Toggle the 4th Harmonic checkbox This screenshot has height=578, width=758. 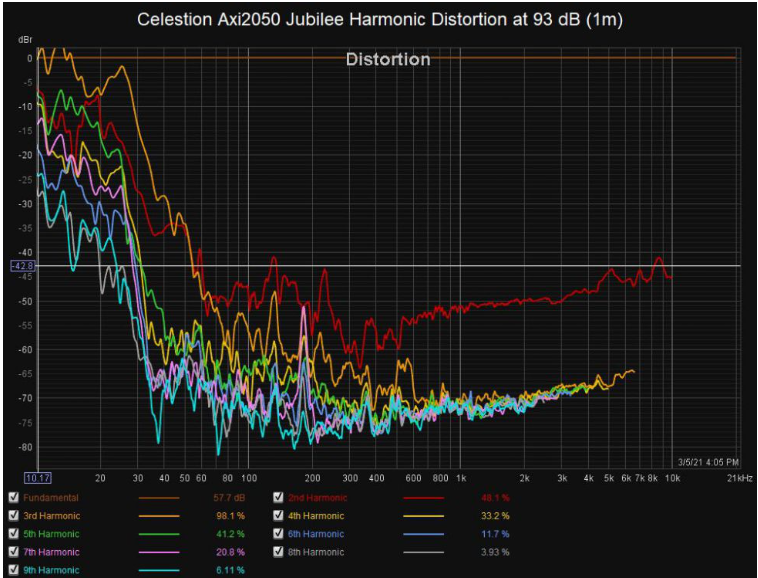[278, 516]
